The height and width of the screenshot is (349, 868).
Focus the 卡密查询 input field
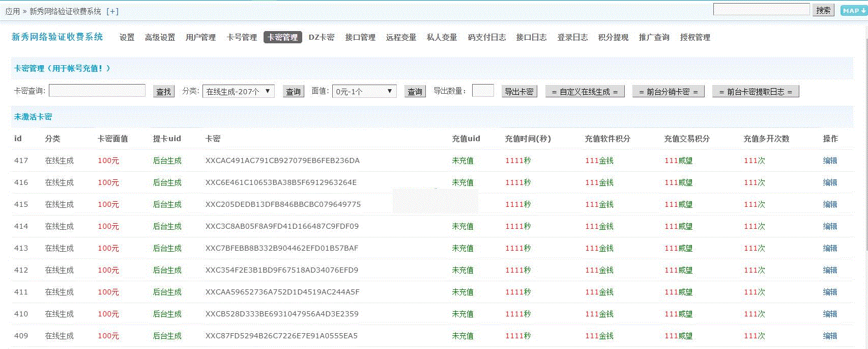click(x=97, y=91)
